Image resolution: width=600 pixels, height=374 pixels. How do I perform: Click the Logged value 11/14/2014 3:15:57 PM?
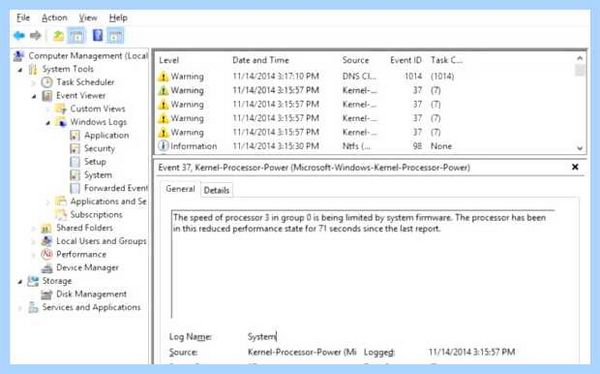click(x=472, y=352)
